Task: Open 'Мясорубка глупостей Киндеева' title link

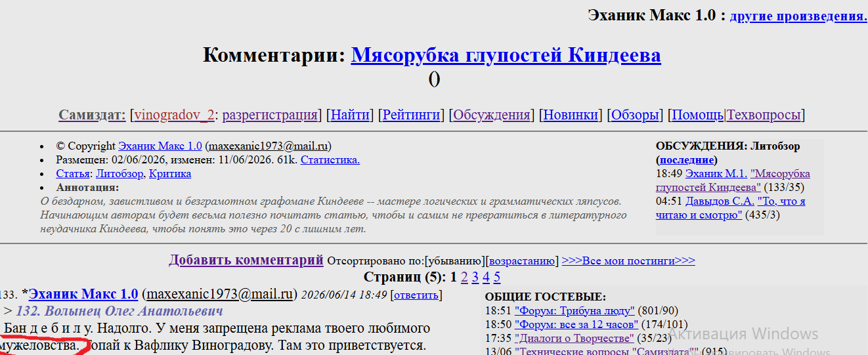Action: tap(506, 55)
